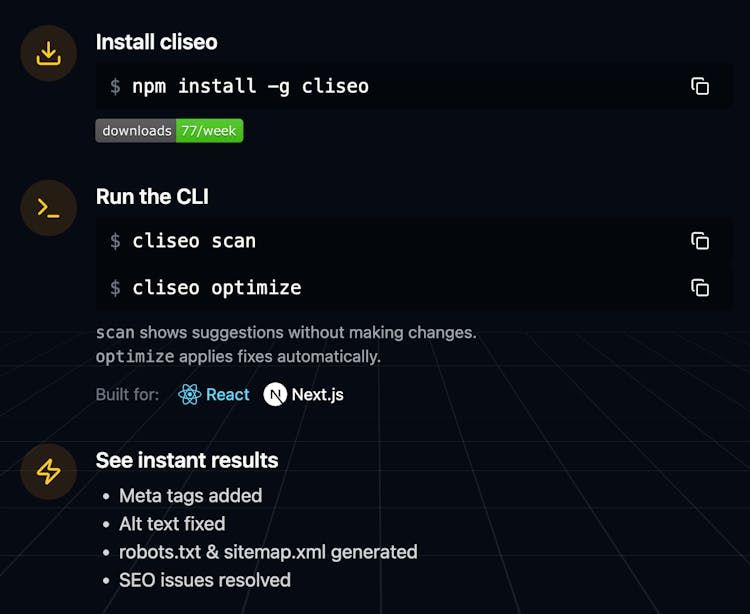Copy the cliseo optimize command
Viewport: 750px width, 614px height.
click(x=700, y=288)
